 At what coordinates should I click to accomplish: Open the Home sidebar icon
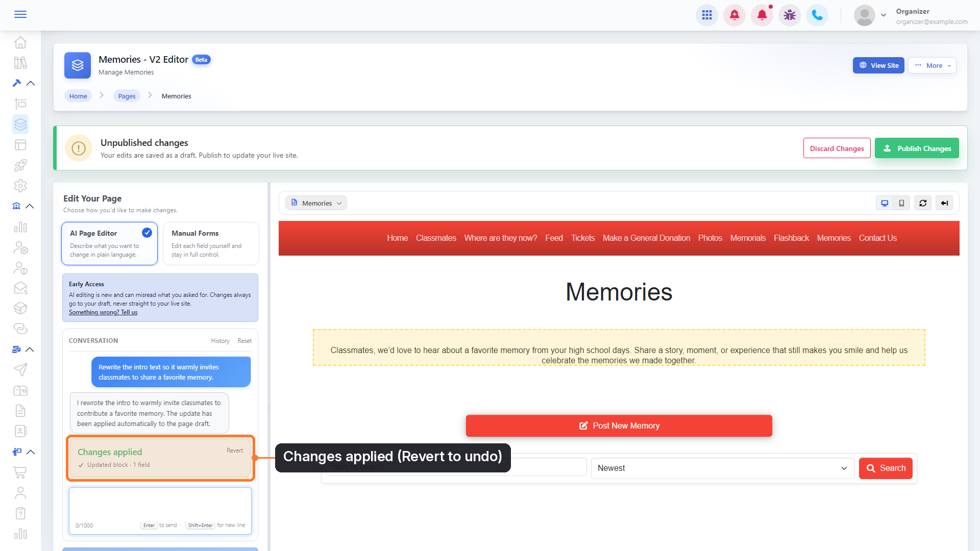[20, 42]
